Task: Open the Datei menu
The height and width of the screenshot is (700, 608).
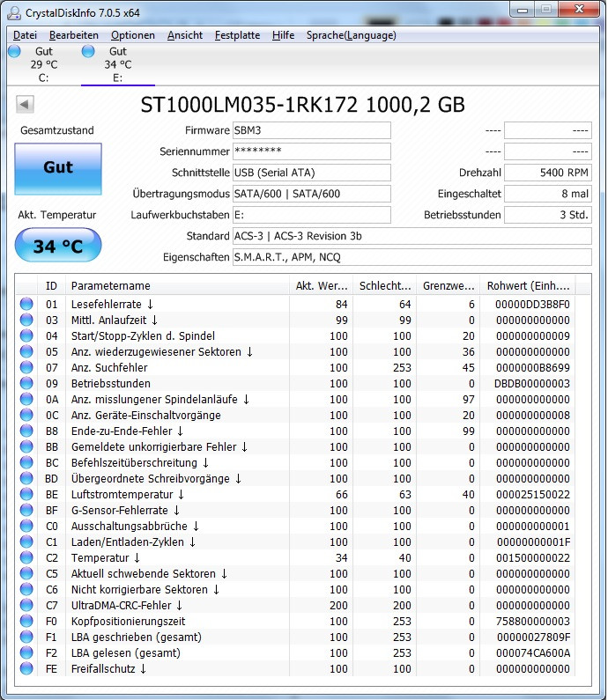Action: pos(25,35)
